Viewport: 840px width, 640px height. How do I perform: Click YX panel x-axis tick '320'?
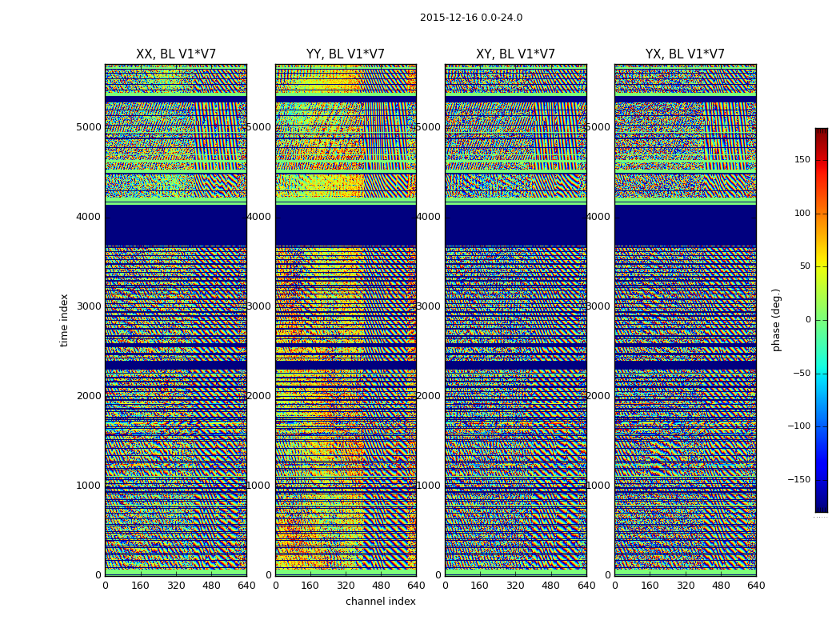point(685,586)
